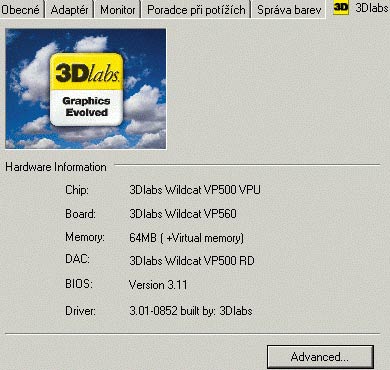Viewport: 390px width, 370px height.
Task: Click the 3Dlabs Graphics Evolved logo image
Action: (86, 89)
